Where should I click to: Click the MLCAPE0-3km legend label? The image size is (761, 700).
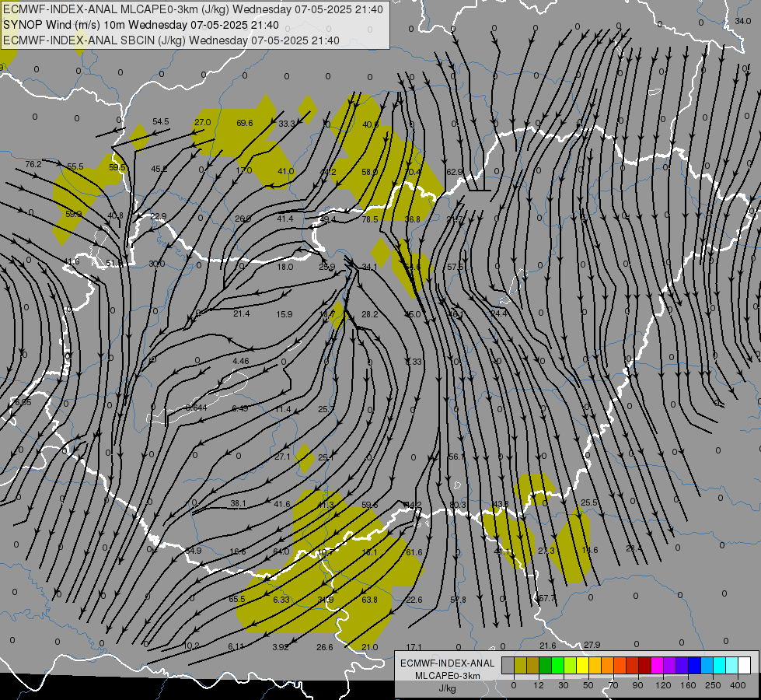point(448,676)
